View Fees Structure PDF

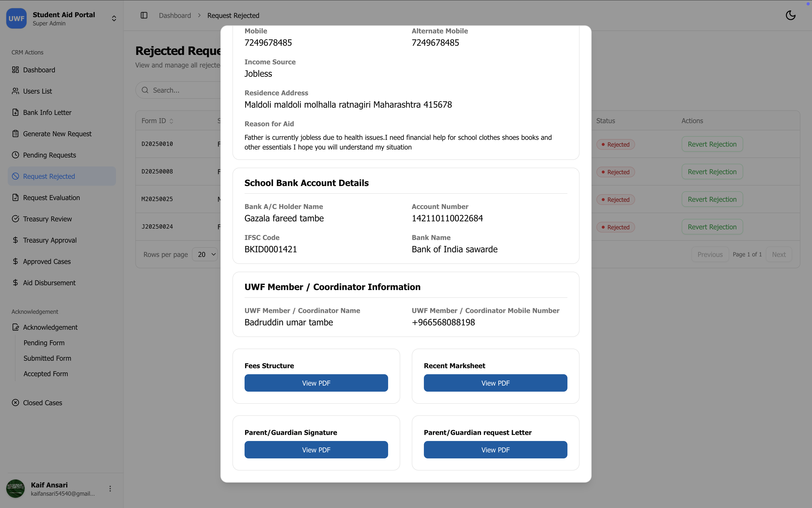316,383
